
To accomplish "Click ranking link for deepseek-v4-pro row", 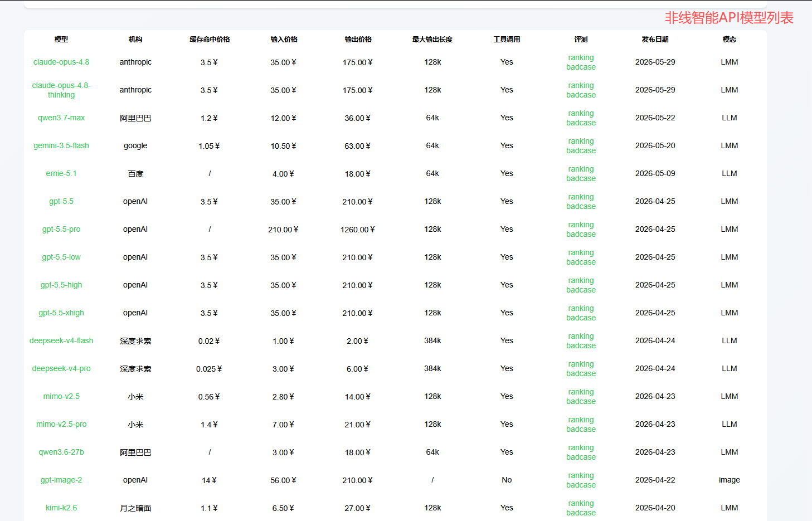I will [581, 364].
